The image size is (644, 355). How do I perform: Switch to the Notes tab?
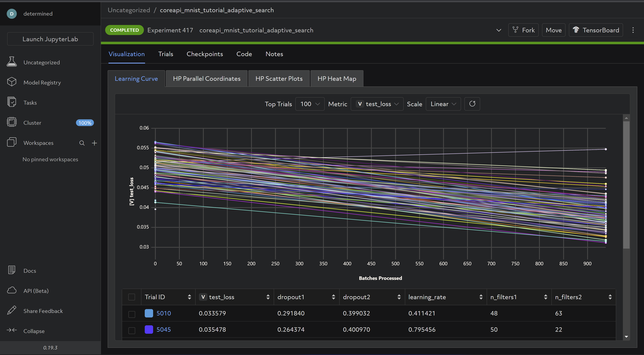274,54
